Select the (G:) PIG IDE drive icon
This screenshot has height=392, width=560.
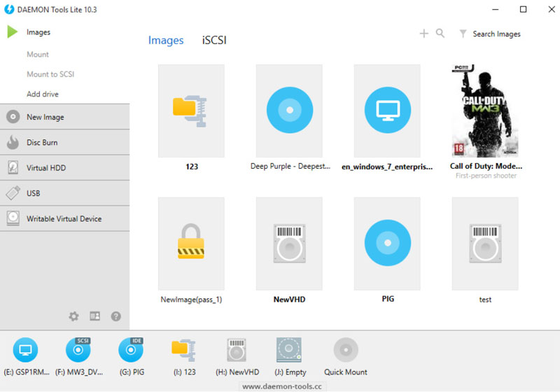click(x=131, y=349)
